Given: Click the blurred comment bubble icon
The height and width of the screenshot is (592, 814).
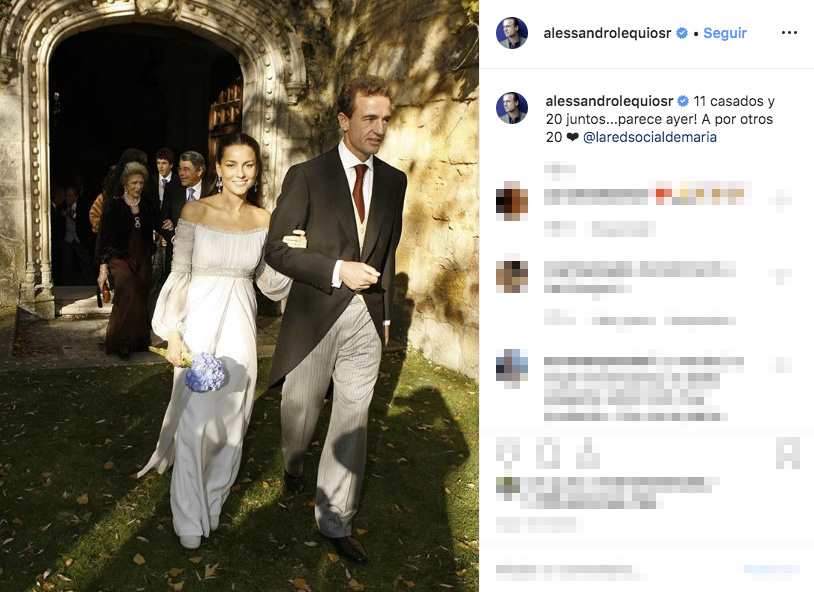Looking at the screenshot, I should point(547,454).
